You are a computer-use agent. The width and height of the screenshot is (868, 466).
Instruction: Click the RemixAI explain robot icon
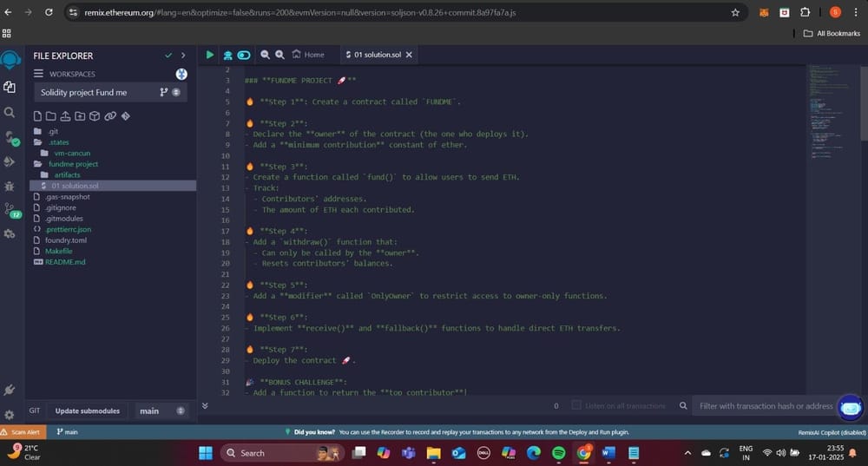coord(227,55)
